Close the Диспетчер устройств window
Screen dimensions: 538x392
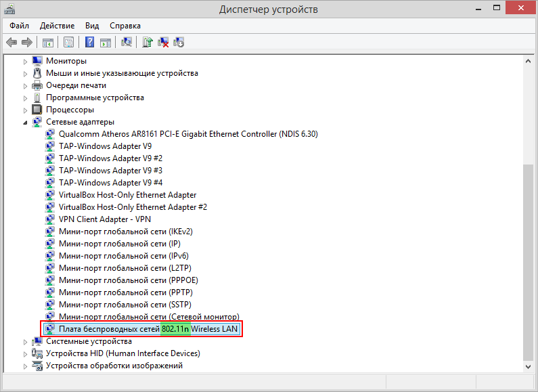521,7
